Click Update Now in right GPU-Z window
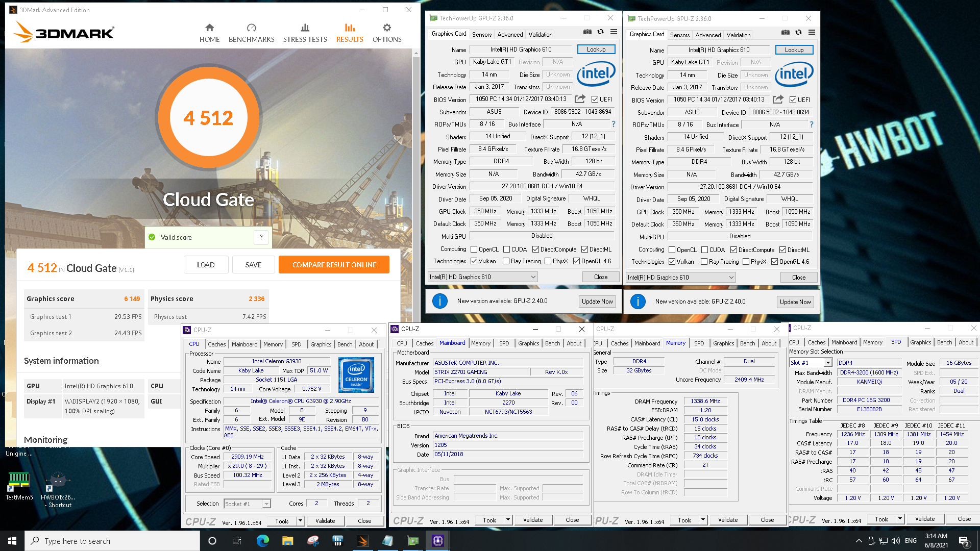Image resolution: width=980 pixels, height=551 pixels. (795, 302)
